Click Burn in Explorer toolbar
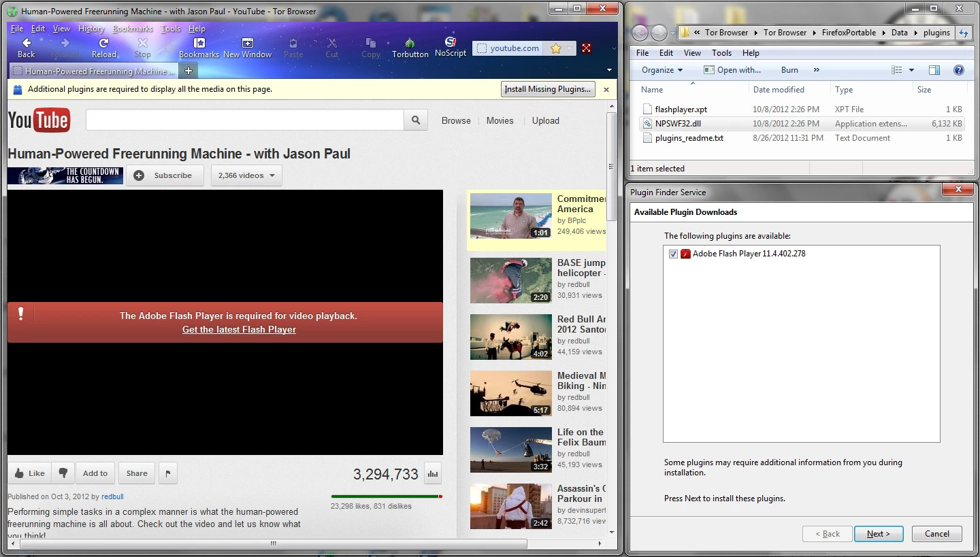This screenshot has height=557, width=980. coord(789,70)
